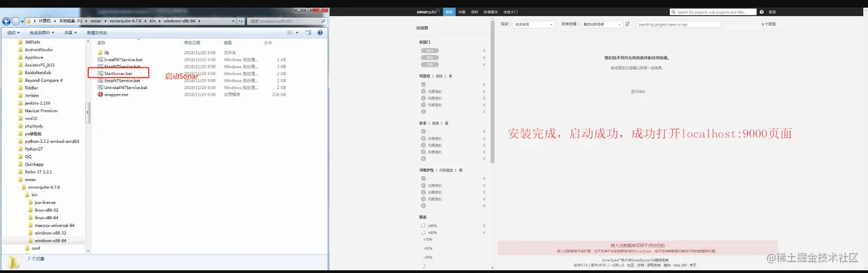Open the 排序依据 sort-by dropdown

coord(601,24)
